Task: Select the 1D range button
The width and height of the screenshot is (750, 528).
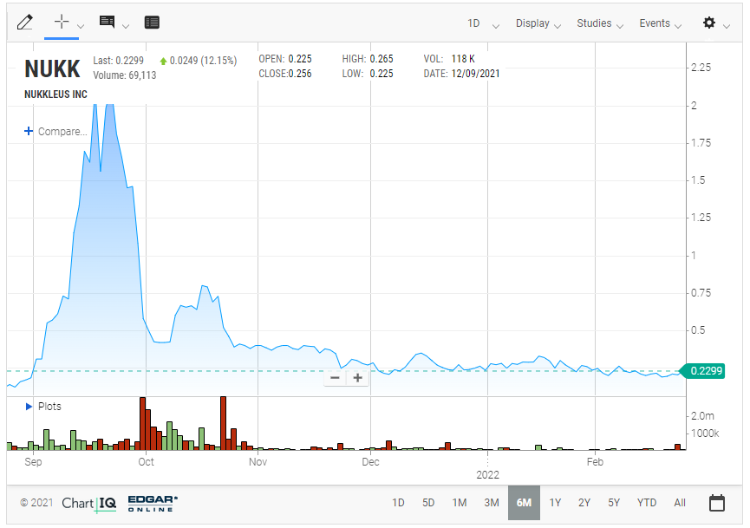Action: tap(398, 503)
